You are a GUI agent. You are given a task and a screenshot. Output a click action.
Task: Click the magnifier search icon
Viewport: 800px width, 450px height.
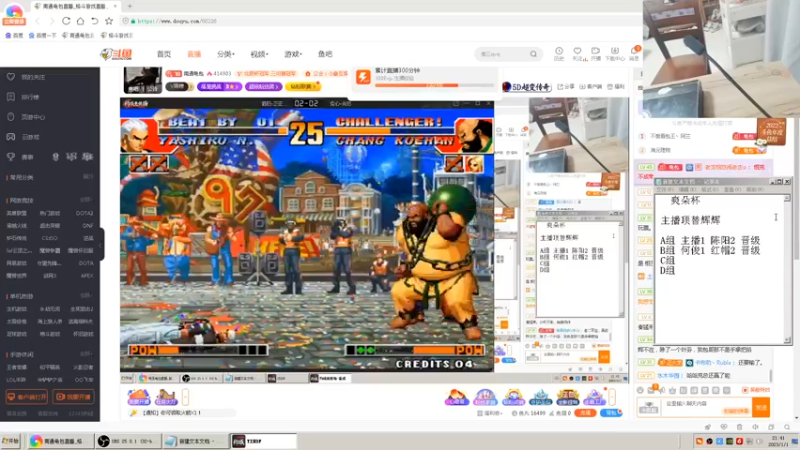pos(533,54)
